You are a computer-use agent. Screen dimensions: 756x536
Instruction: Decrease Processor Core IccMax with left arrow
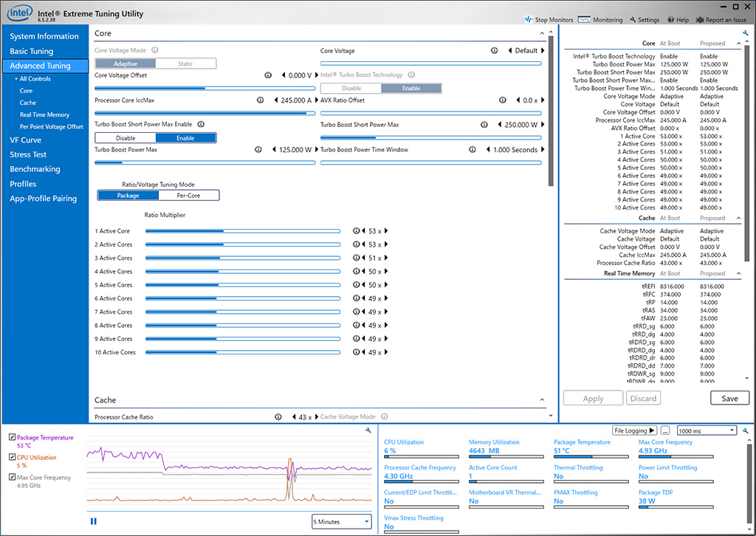tap(276, 100)
